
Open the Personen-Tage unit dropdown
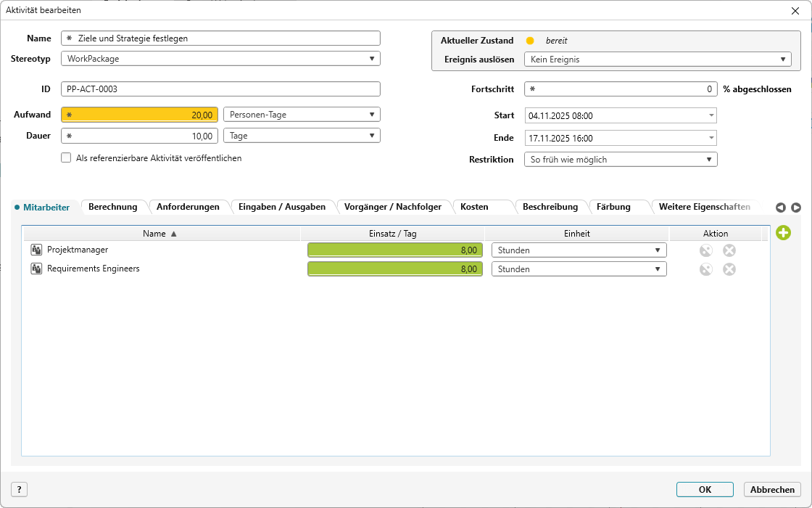302,115
